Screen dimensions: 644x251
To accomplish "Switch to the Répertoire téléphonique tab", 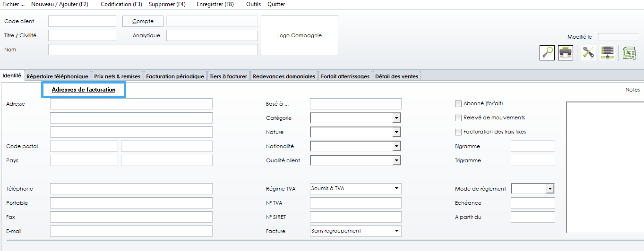I will (58, 76).
